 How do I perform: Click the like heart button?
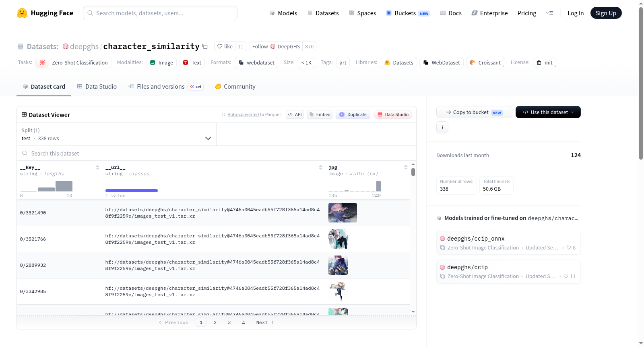pos(225,46)
